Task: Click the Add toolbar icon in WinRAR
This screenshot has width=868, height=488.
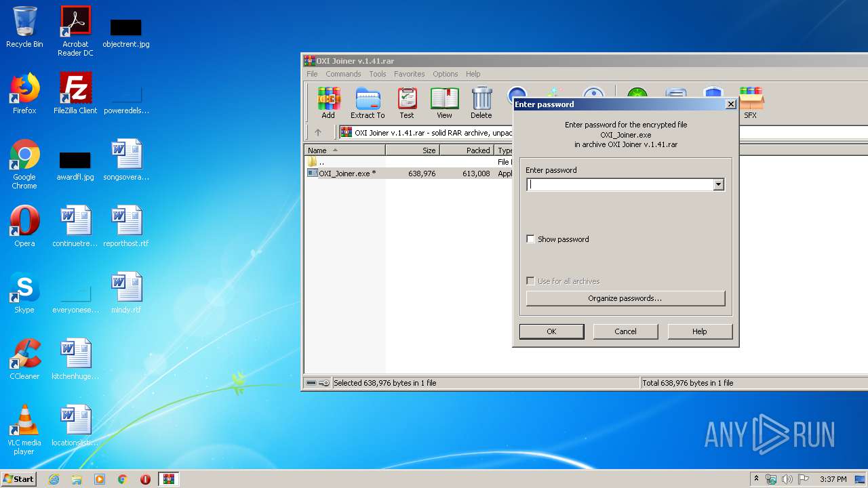Action: 328,103
